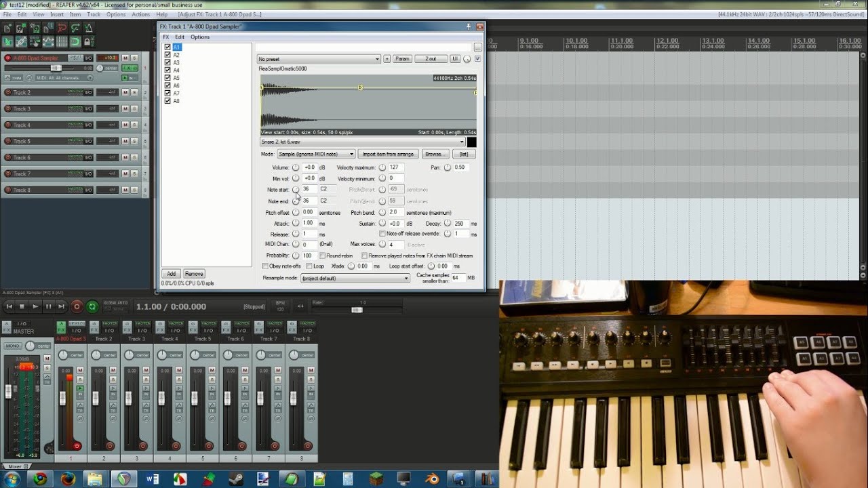
Task: Uncheck the A8 FX chain checkbox
Action: coord(167,101)
